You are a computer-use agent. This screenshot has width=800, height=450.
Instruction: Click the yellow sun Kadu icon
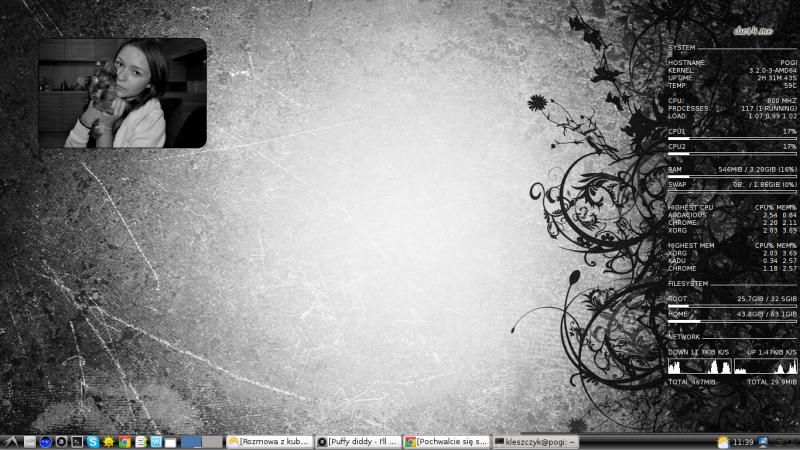(x=108, y=441)
